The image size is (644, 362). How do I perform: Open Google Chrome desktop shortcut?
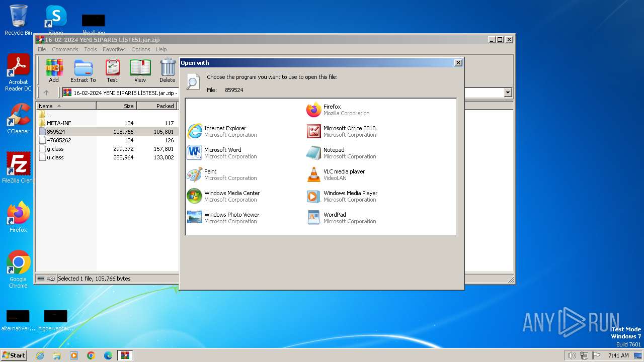18,269
